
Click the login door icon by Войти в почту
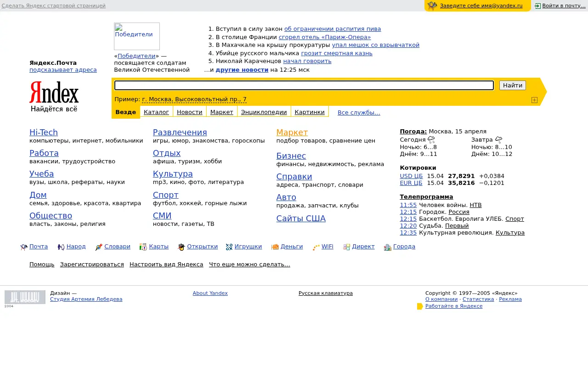[537, 6]
